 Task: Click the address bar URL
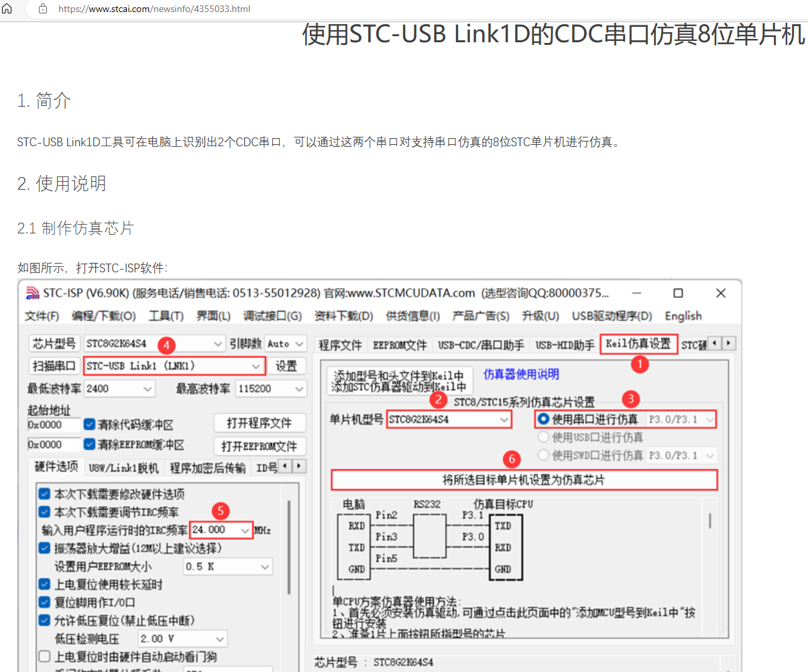[x=154, y=9]
